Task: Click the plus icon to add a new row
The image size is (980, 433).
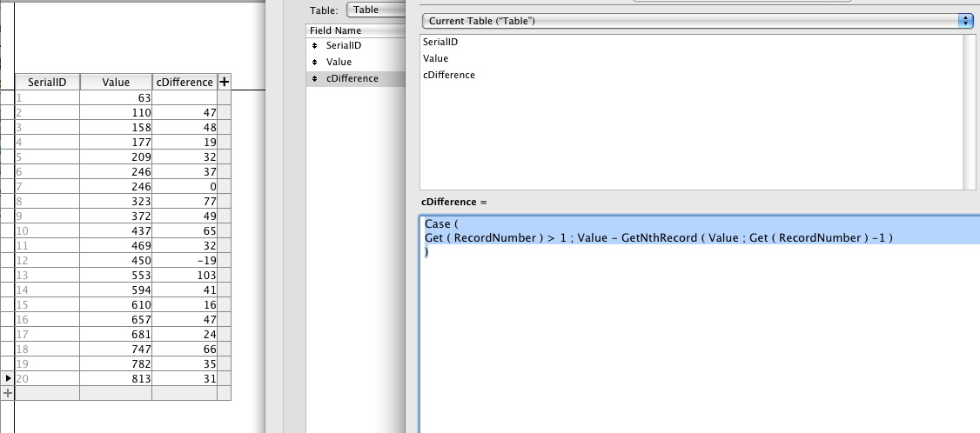Action: click(8, 393)
